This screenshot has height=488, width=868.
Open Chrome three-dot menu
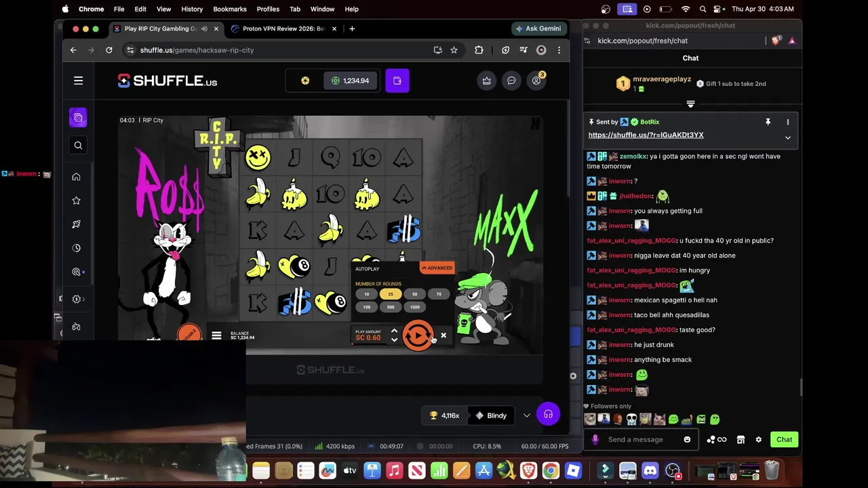tap(559, 50)
